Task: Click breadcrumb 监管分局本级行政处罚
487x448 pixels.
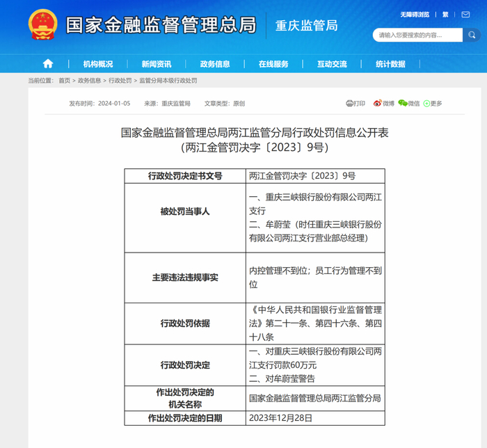Action: point(168,81)
